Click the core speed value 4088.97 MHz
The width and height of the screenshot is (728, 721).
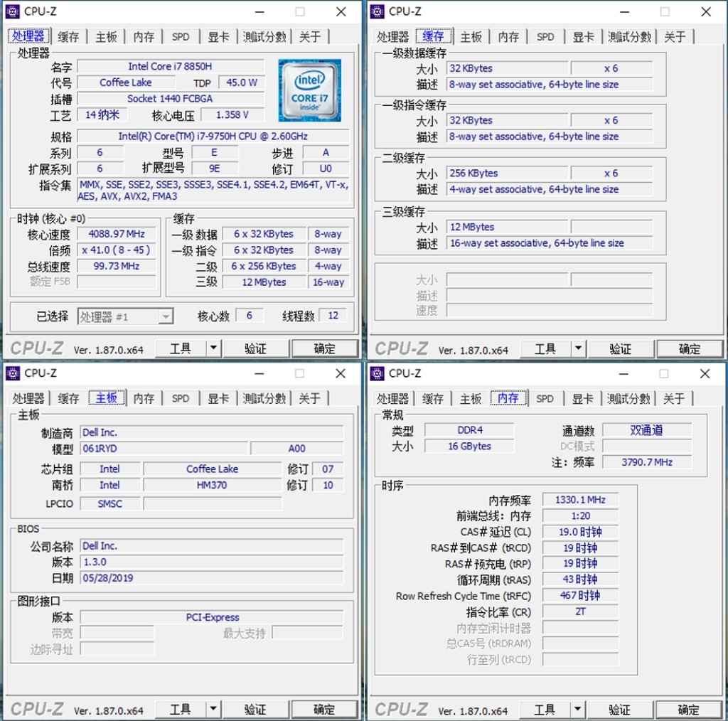coord(117,234)
